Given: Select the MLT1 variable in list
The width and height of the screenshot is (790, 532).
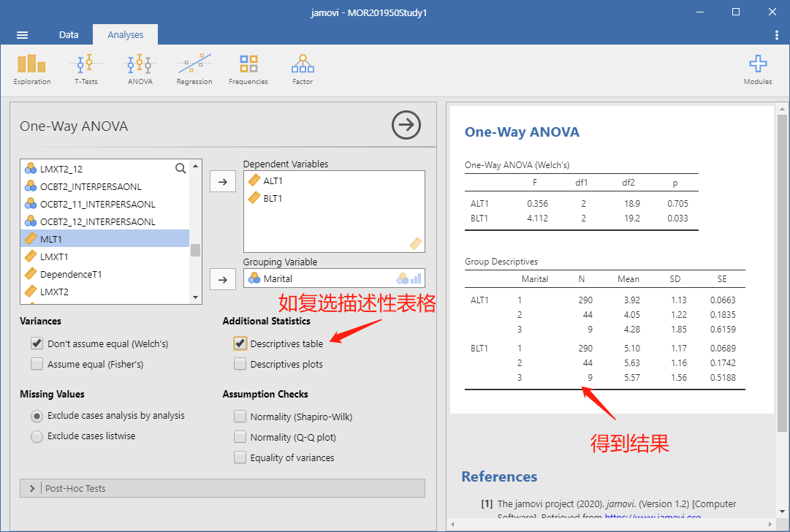Looking at the screenshot, I should [x=105, y=239].
